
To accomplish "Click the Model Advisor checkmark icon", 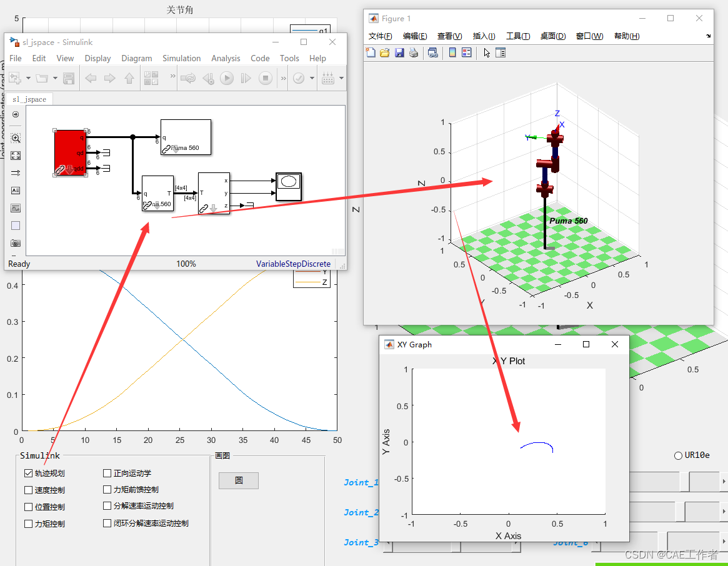I will pos(299,78).
